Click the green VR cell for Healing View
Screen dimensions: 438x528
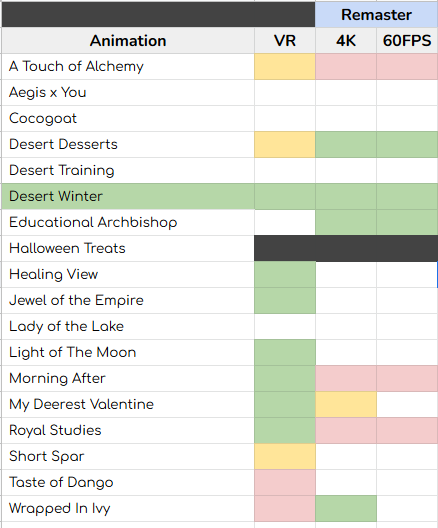285,274
